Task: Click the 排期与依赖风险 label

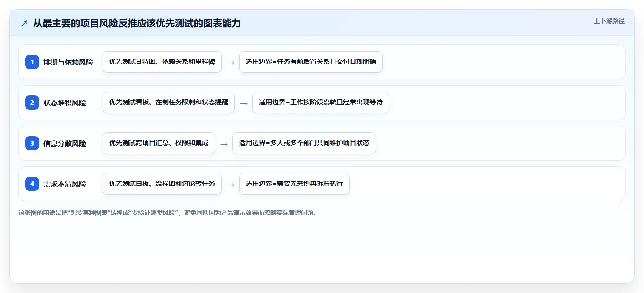Action: 68,62
